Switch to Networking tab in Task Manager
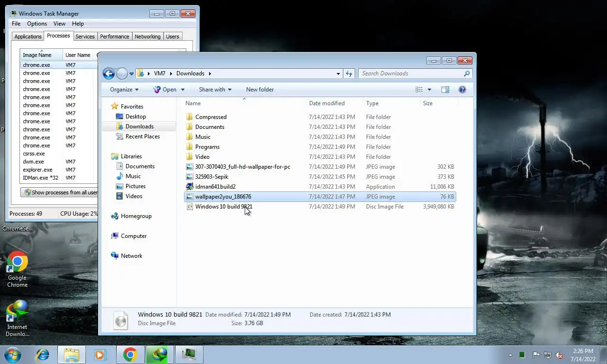This screenshot has height=364, width=607. (x=147, y=36)
